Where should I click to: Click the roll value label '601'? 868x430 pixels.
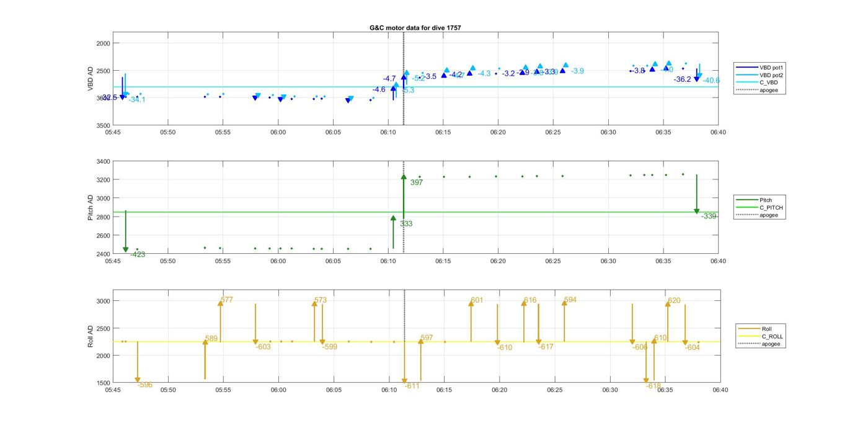[x=477, y=300]
